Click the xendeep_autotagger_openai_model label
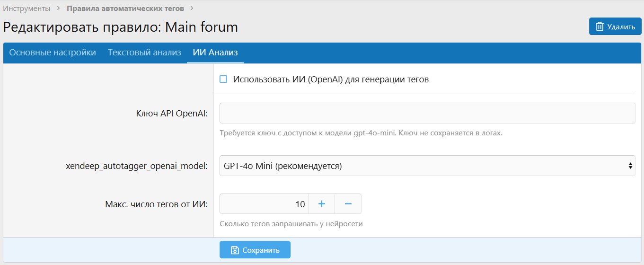The height and width of the screenshot is (265, 644). [137, 166]
